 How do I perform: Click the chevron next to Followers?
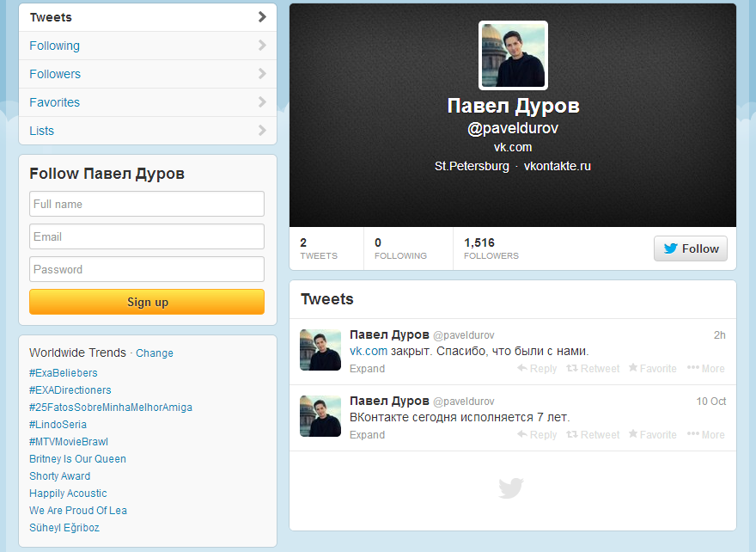(x=262, y=74)
